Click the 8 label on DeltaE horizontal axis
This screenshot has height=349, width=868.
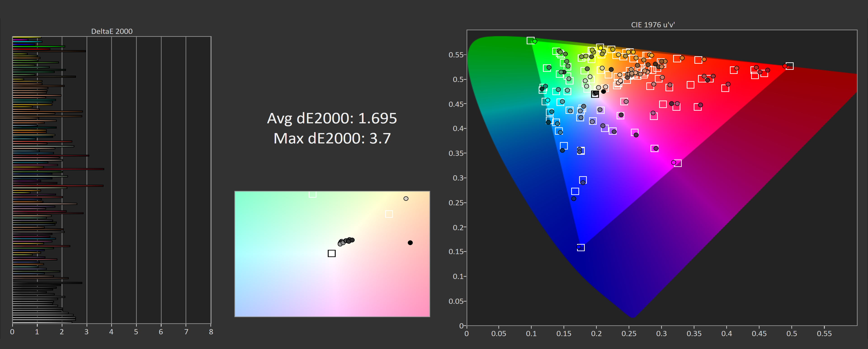point(211,332)
